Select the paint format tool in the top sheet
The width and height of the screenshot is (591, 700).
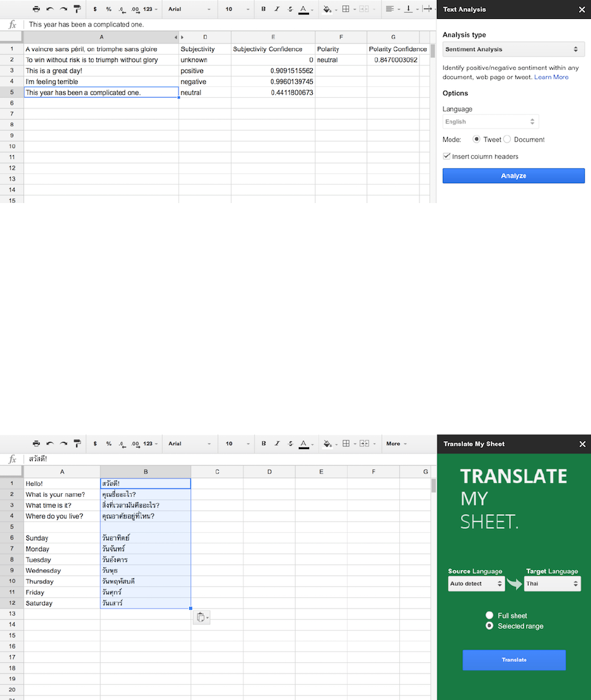click(x=77, y=9)
